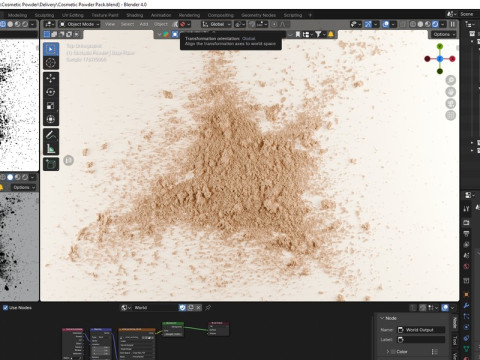This screenshot has width=480, height=360.
Task: Click World Output name field in Node panel
Action: [x=421, y=330]
